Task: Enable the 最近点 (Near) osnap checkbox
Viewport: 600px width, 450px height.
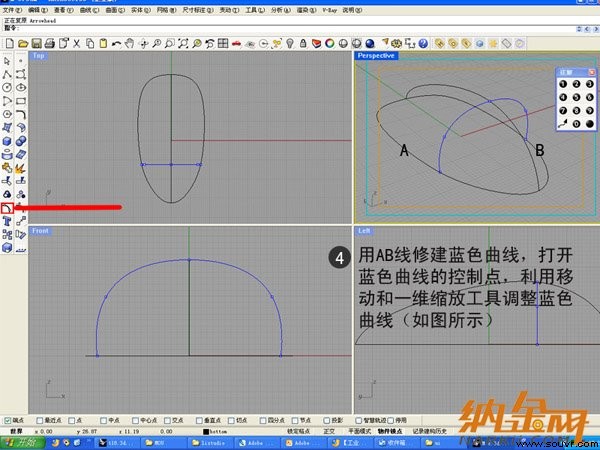Action: (40, 420)
